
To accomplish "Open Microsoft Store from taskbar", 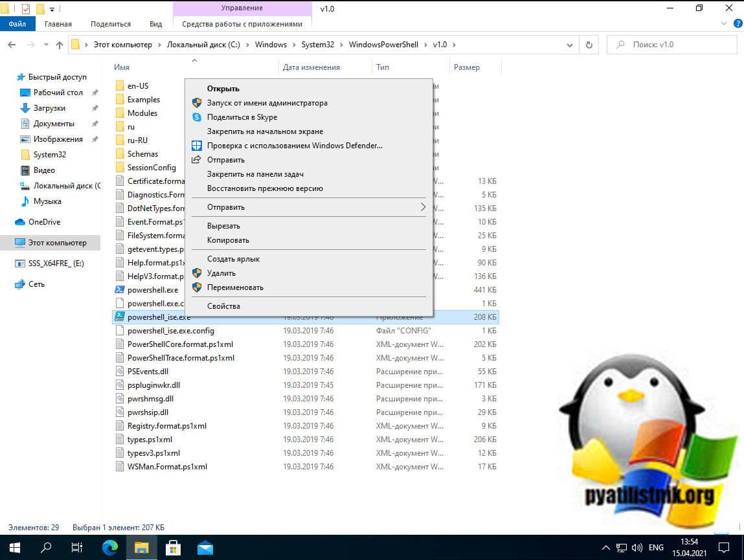I will coord(173,548).
